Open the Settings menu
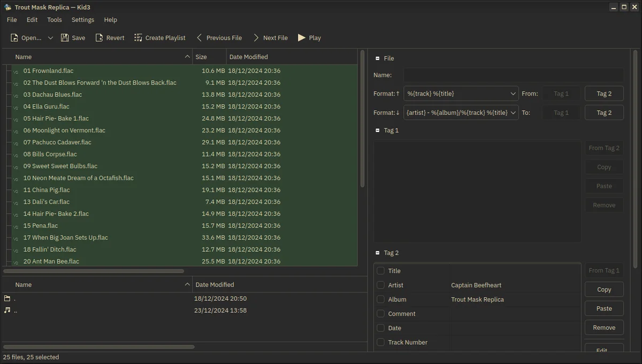Image resolution: width=642 pixels, height=364 pixels. tap(82, 20)
